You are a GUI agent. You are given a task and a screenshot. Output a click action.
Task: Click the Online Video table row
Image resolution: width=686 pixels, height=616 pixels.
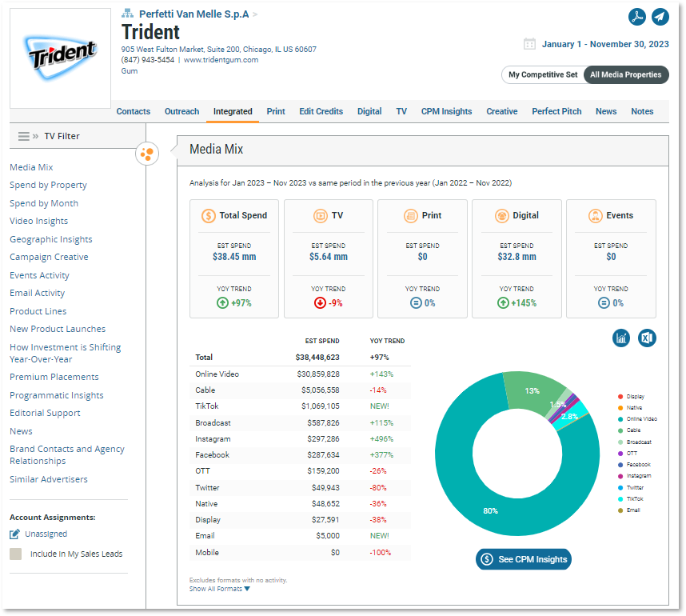[x=300, y=374]
